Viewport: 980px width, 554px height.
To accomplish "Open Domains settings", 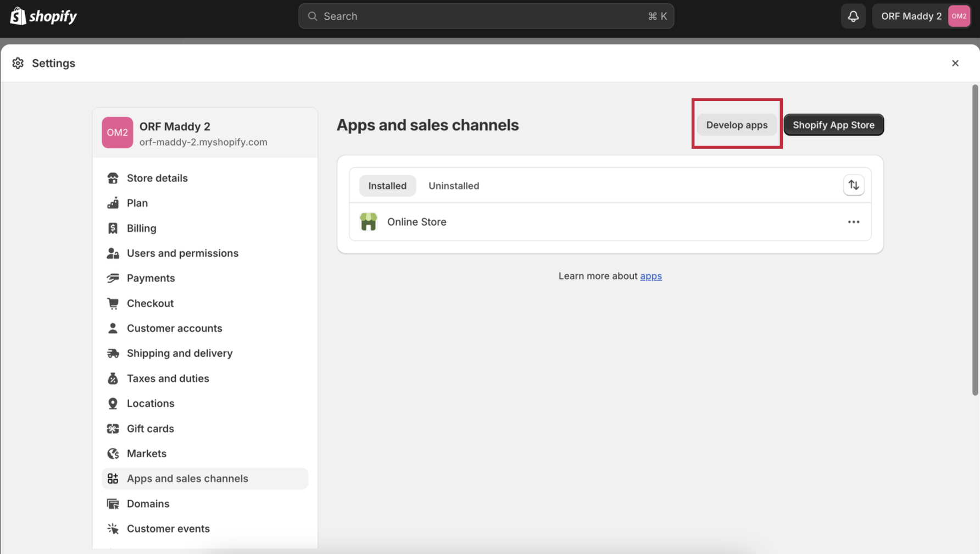I will point(205,503).
